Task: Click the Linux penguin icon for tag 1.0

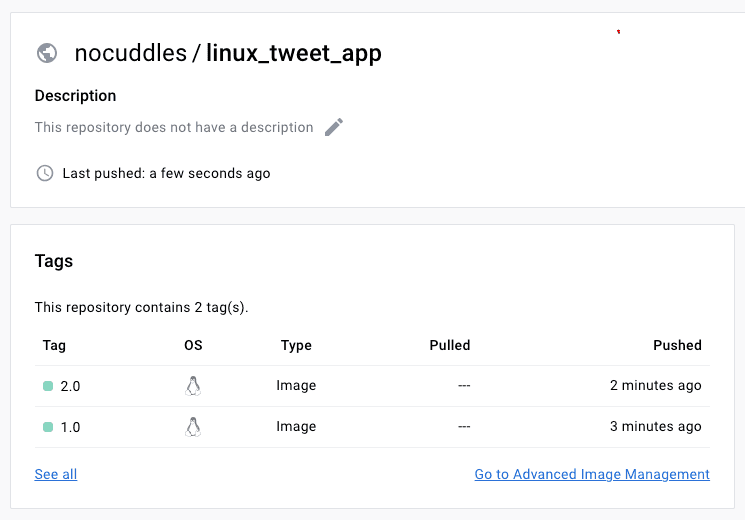Action: coord(193,427)
